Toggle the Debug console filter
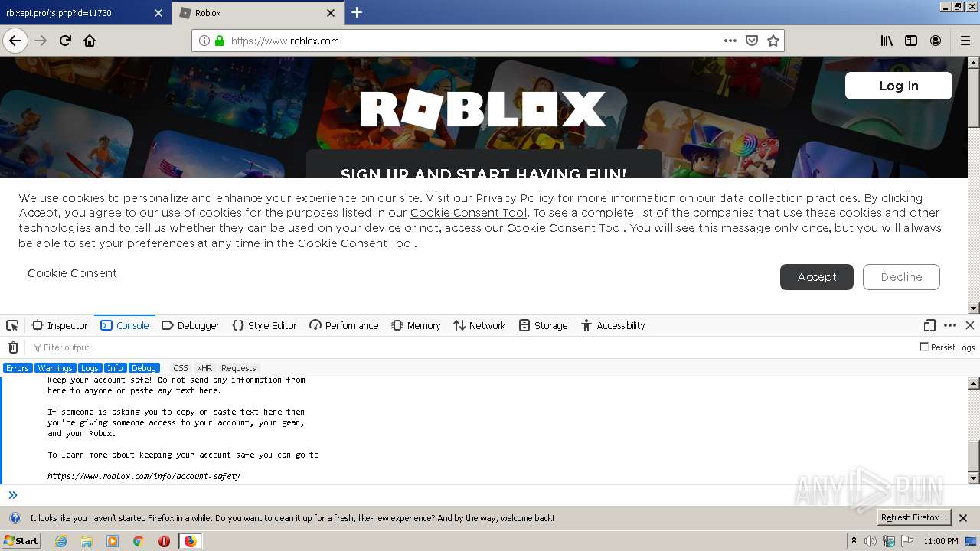Screen dimensions: 980x551 [x=144, y=368]
